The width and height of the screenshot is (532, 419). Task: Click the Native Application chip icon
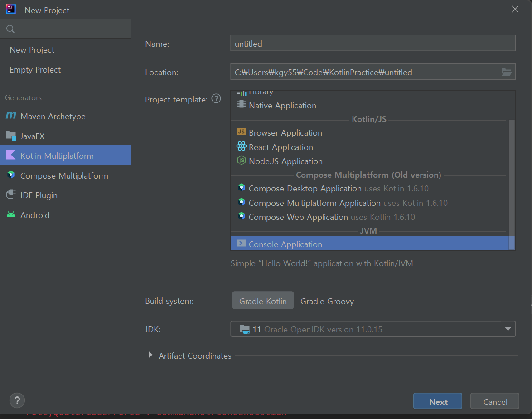(x=241, y=105)
